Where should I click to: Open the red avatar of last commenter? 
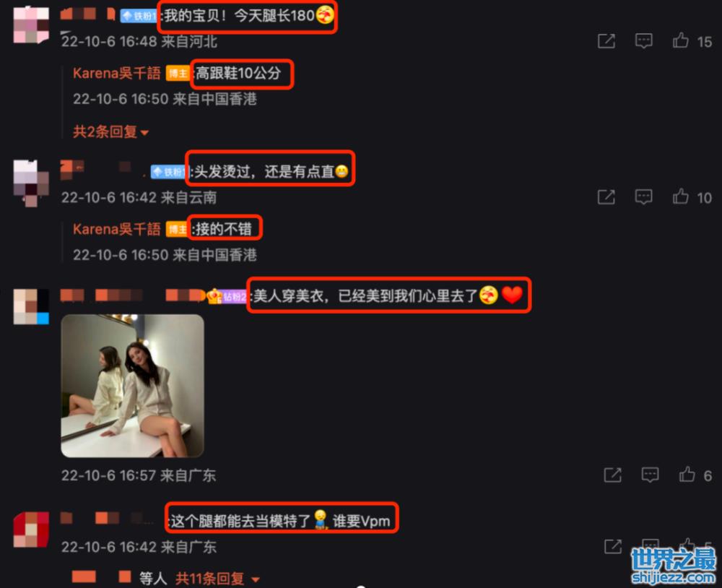click(31, 529)
